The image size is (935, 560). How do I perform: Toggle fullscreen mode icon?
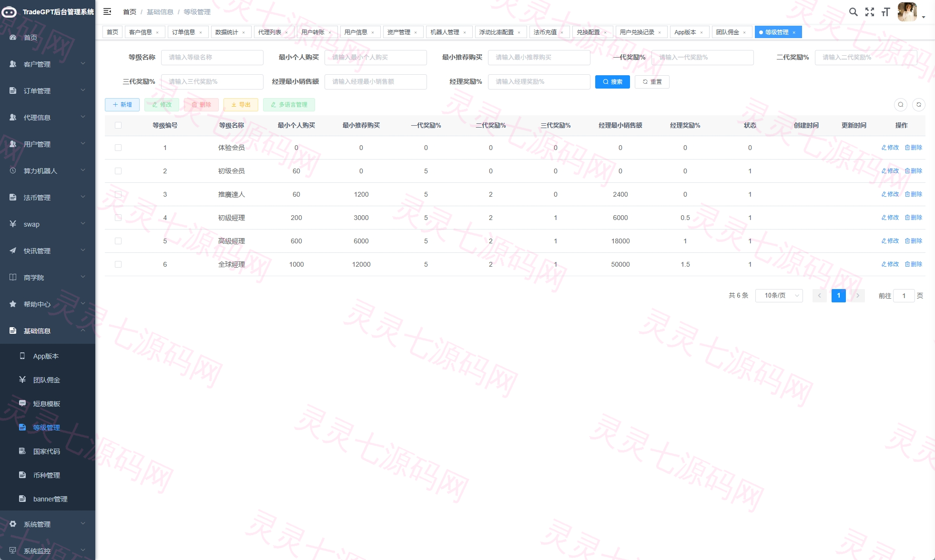870,12
